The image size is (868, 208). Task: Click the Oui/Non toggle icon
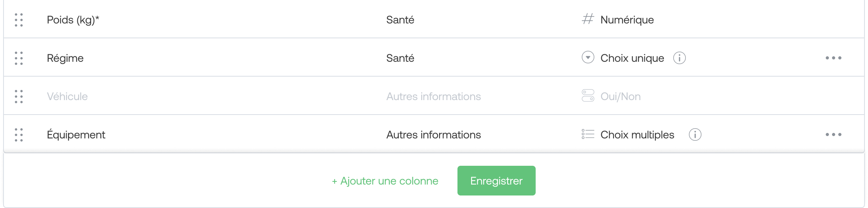[x=588, y=96]
